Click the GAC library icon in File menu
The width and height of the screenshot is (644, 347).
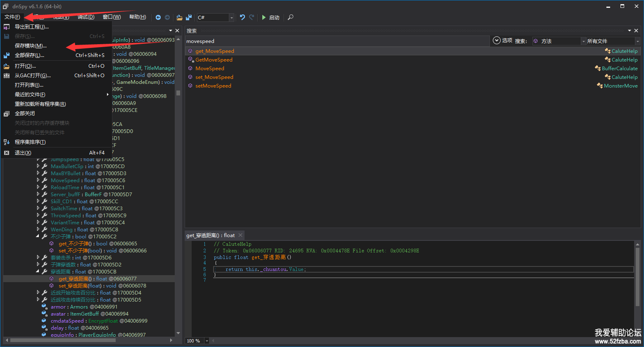pos(7,76)
